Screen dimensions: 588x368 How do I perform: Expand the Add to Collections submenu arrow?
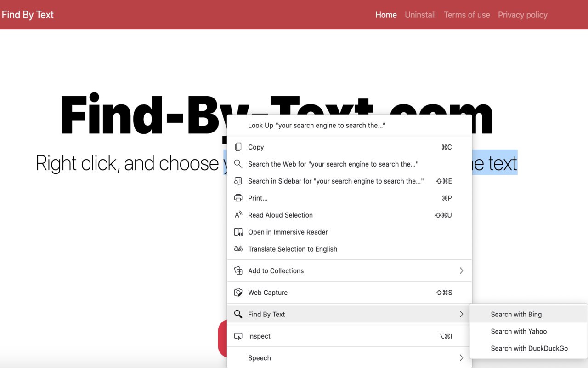pos(461,271)
